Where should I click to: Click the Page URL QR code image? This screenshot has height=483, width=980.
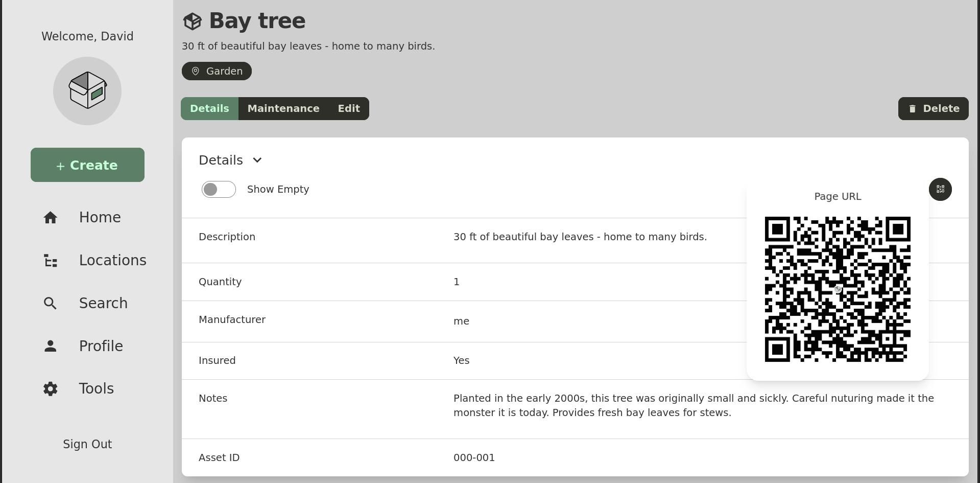coord(837,288)
